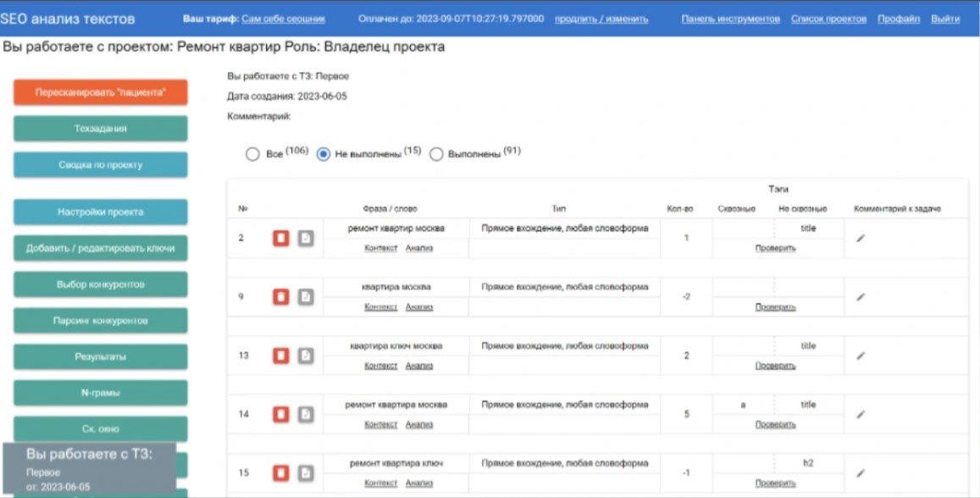Open 'Добавить / редактировать ключи'
The height and width of the screenshot is (498, 980).
tap(101, 248)
